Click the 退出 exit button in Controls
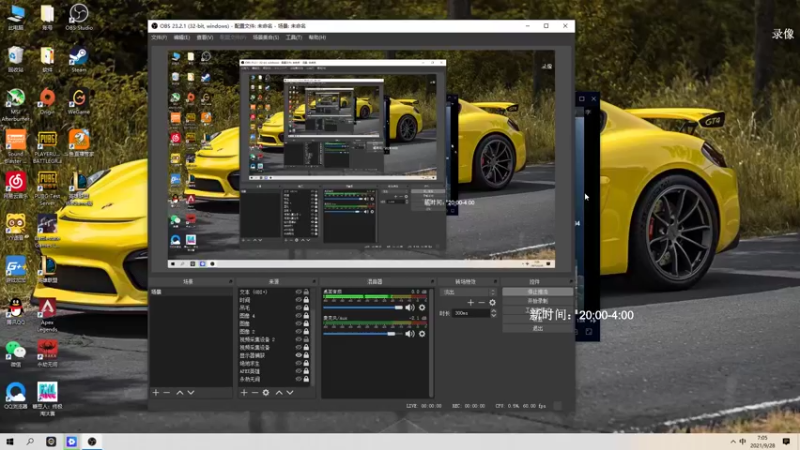This screenshot has height=450, width=800. pos(537,329)
